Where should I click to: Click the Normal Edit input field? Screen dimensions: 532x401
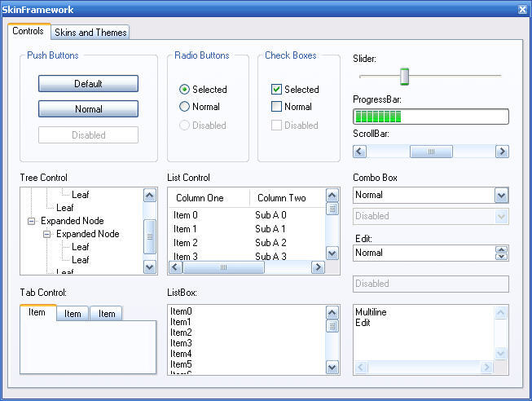[424, 253]
